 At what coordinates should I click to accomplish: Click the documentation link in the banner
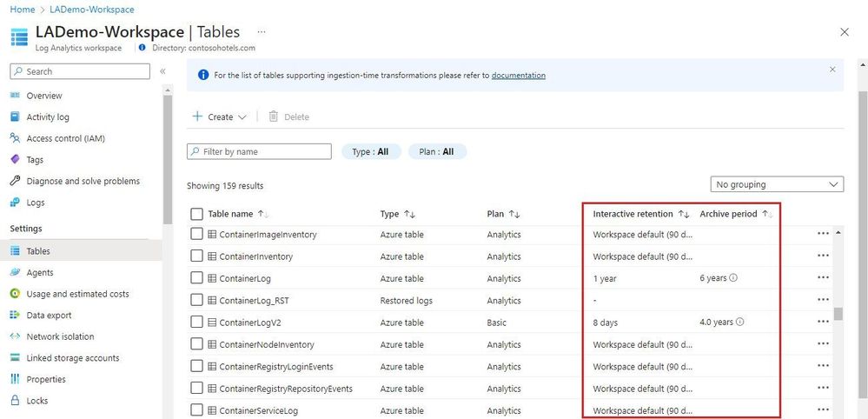(518, 76)
